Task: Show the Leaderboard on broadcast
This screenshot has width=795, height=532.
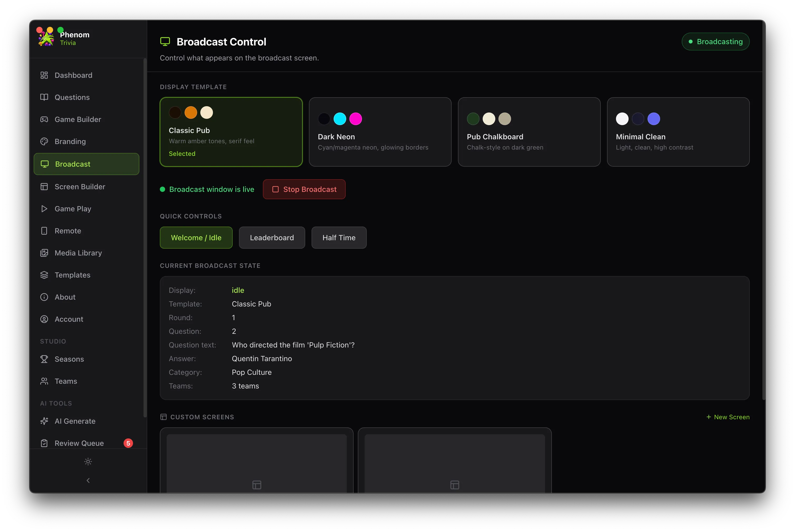Action: point(272,238)
